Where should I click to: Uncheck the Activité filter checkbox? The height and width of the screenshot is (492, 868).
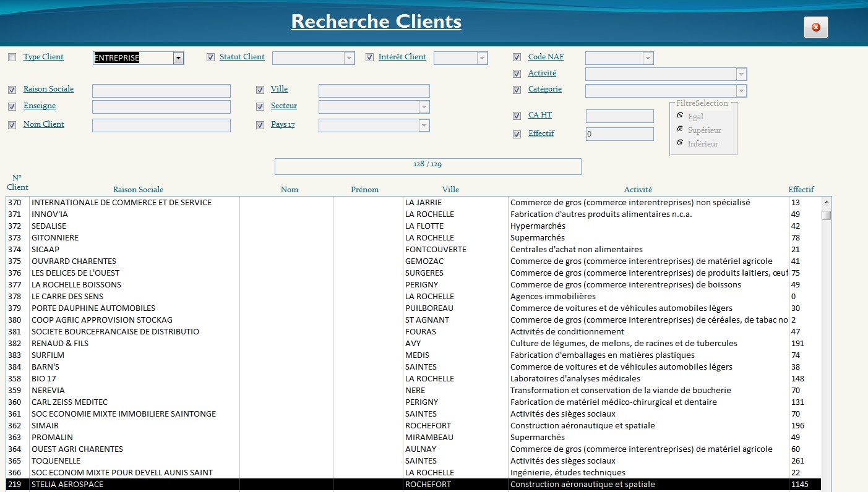pyautogui.click(x=517, y=74)
